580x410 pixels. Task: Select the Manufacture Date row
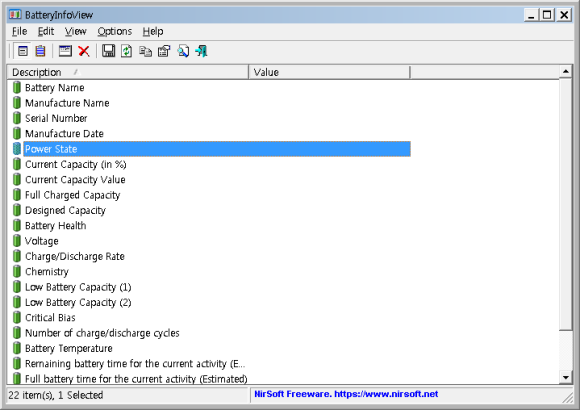[212, 134]
